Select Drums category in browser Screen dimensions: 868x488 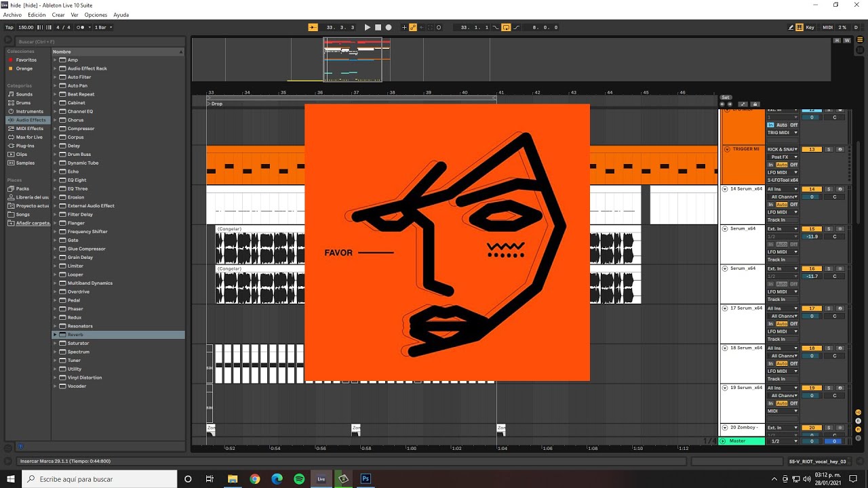pos(23,103)
